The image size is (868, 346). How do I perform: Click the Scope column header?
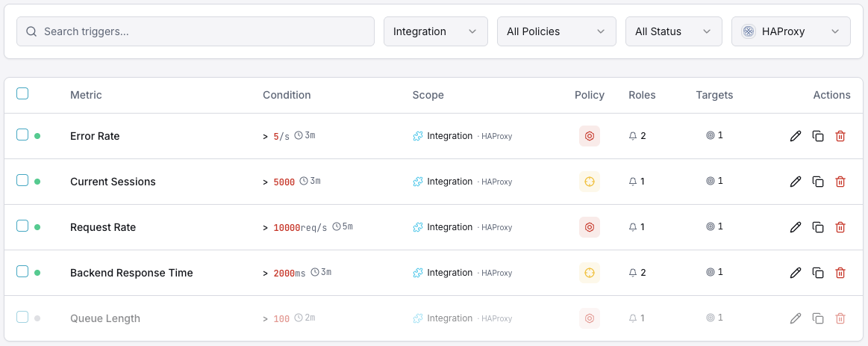[x=428, y=95]
